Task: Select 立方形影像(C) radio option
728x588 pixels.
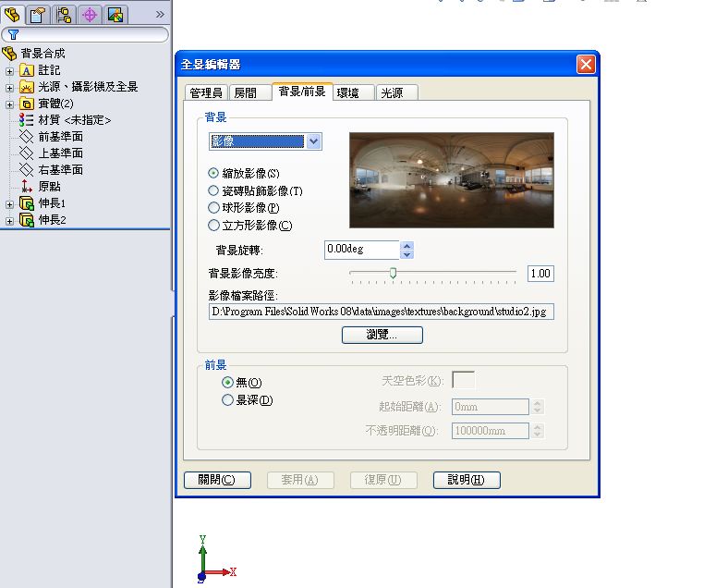Action: coord(213,226)
